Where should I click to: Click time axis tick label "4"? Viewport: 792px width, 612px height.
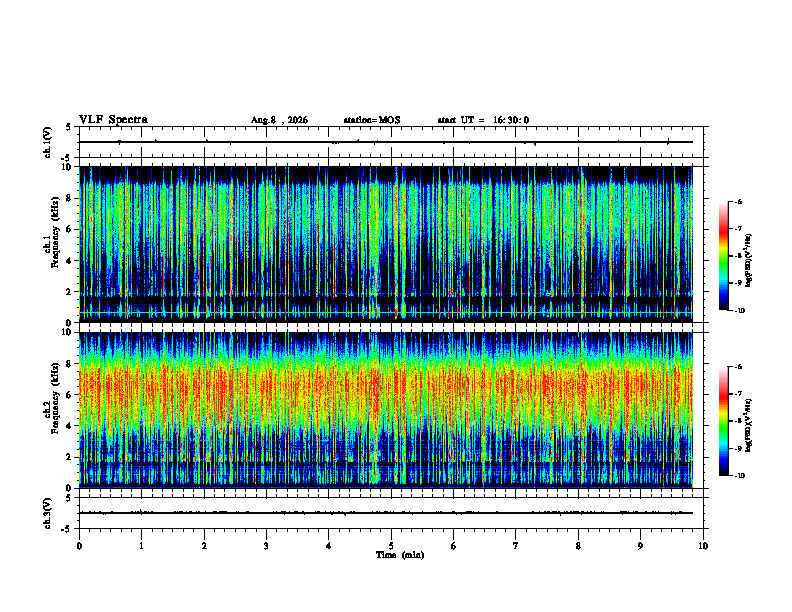pos(329,546)
